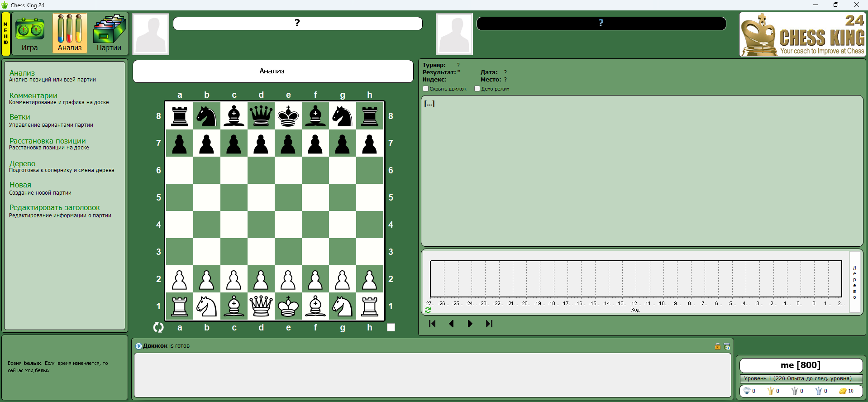The width and height of the screenshot is (868, 402).
Task: Click the Уровень 1 experience progress bar
Action: pyautogui.click(x=801, y=378)
